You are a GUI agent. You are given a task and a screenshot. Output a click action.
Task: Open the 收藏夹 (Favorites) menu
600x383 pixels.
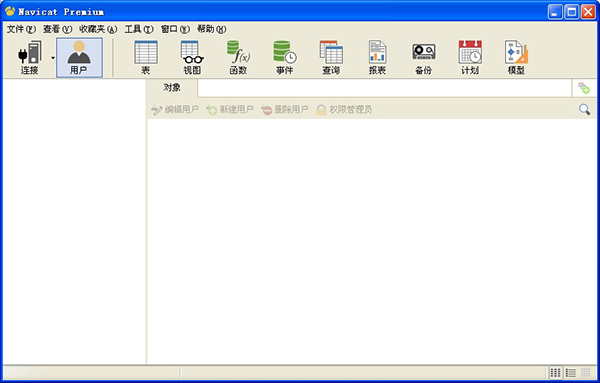point(98,29)
